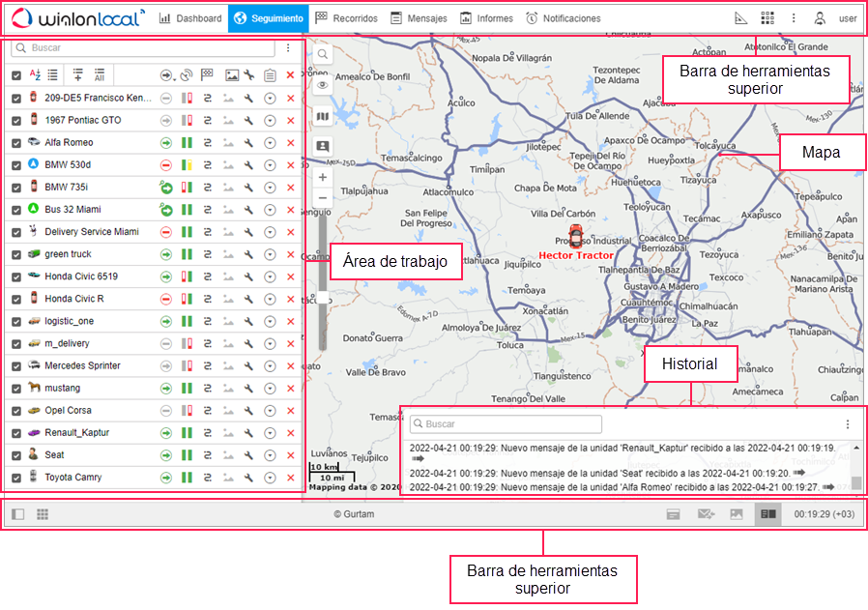868x610 pixels.
Task: Click the map layers icon
Action: click(x=323, y=116)
